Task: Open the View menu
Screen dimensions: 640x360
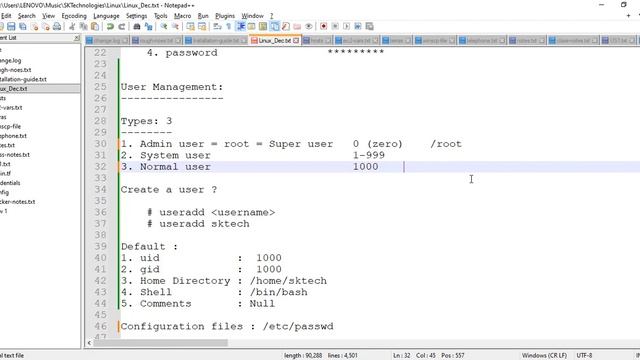Action: pos(48,16)
